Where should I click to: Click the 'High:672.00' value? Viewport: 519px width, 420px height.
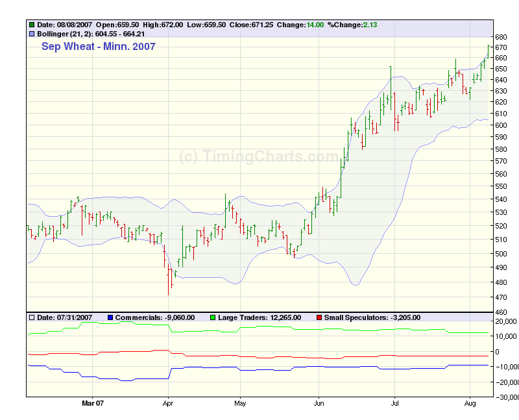[x=163, y=25]
